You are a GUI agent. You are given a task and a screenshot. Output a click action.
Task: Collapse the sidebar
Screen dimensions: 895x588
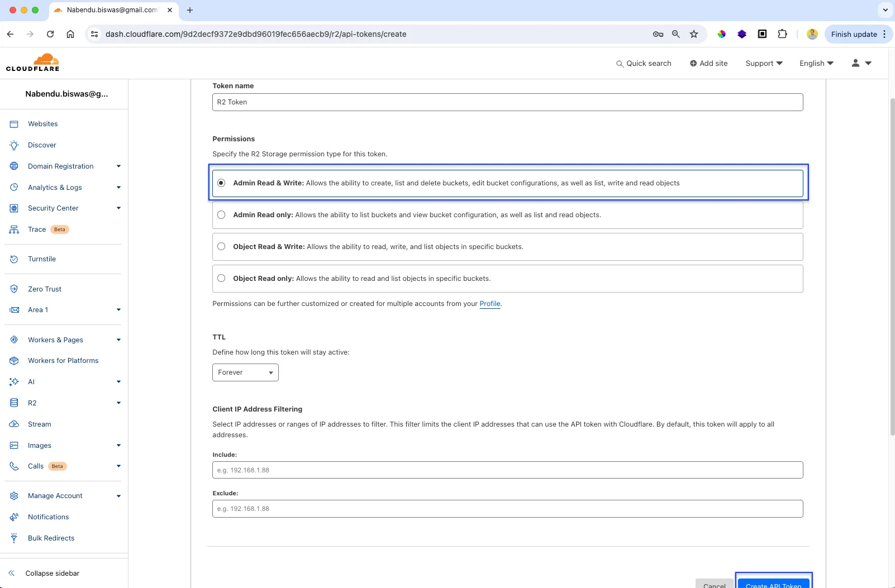(44, 573)
